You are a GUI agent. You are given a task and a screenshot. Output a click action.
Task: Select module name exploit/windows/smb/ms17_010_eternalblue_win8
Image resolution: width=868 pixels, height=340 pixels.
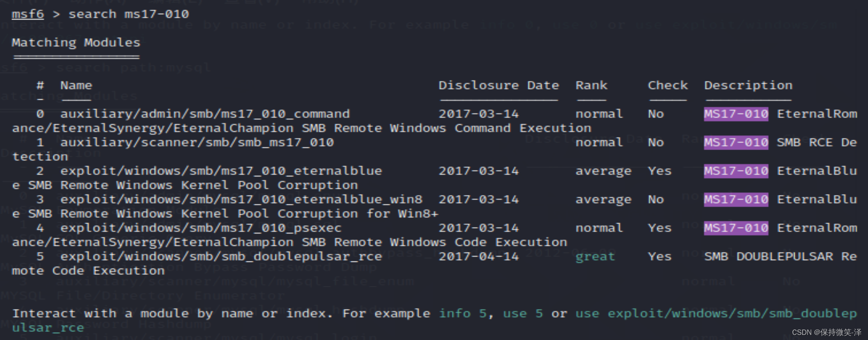tap(241, 199)
